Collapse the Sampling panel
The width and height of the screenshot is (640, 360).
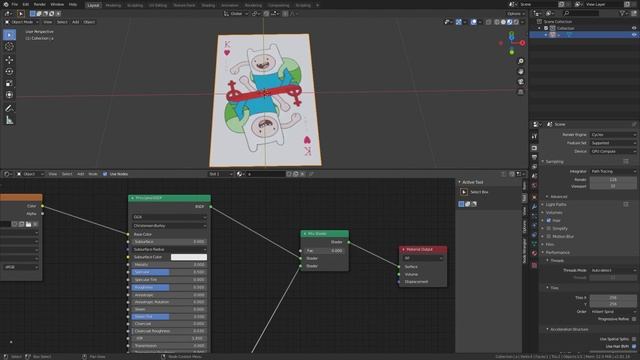pyautogui.click(x=554, y=162)
